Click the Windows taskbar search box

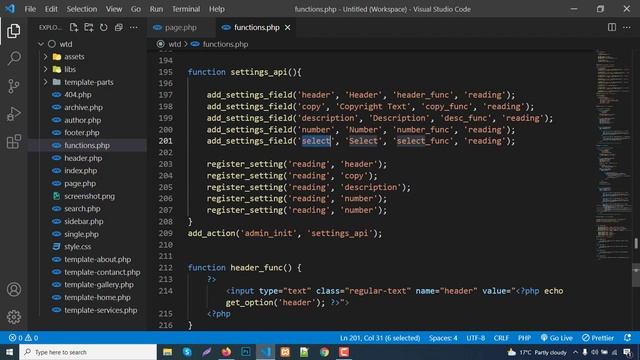pyautogui.click(x=88, y=352)
